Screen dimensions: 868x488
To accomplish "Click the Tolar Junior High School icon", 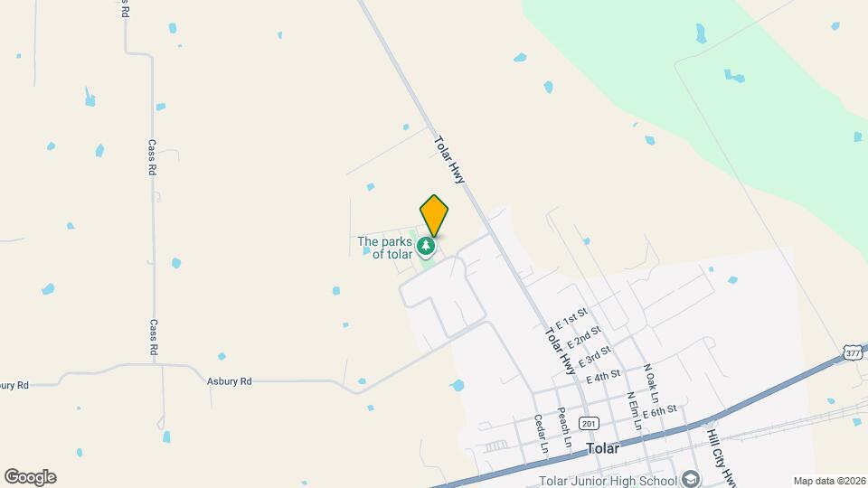I will pyautogui.click(x=690, y=479).
